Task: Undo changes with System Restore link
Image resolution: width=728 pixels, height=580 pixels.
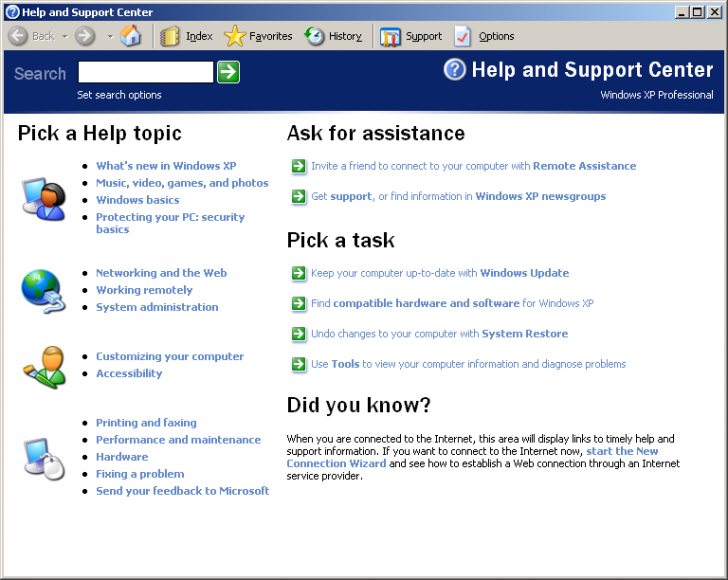Action: (x=439, y=333)
